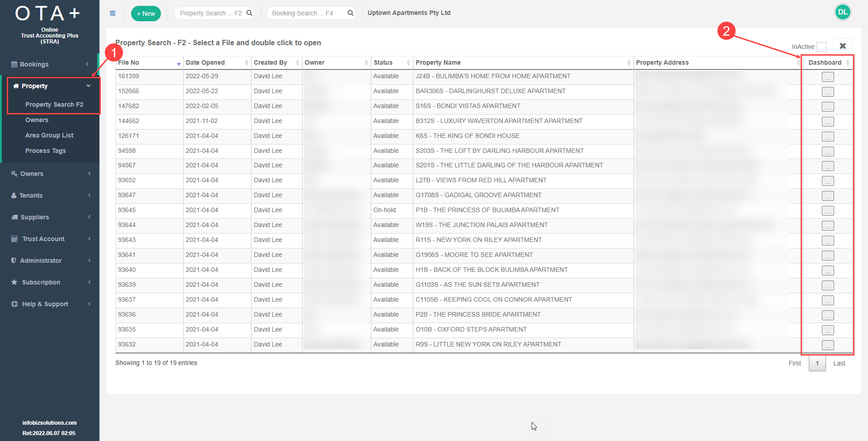This screenshot has height=441, width=868.
Task: Click the Property Search magnifier icon
Action: (249, 13)
